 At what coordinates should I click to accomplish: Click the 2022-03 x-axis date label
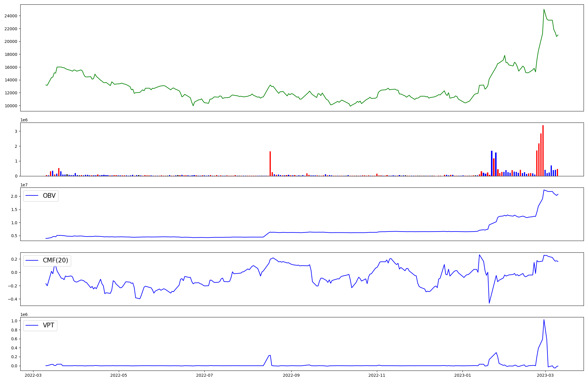[x=33, y=375]
